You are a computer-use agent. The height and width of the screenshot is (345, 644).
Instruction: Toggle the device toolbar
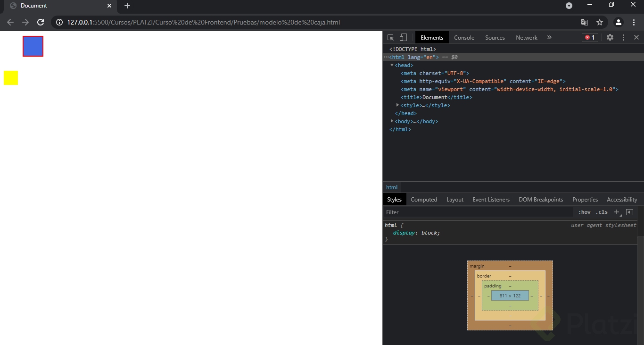[x=403, y=37]
